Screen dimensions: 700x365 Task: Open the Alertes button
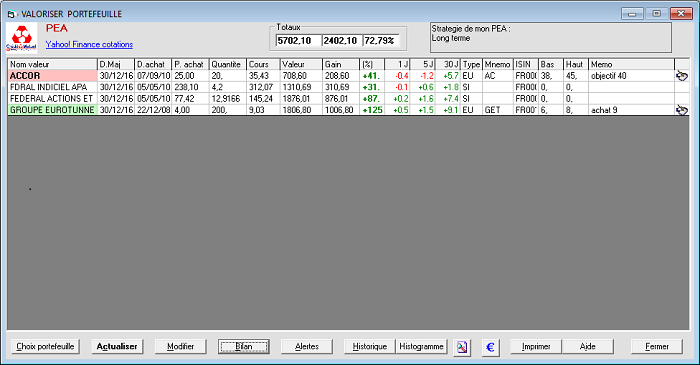pos(307,346)
